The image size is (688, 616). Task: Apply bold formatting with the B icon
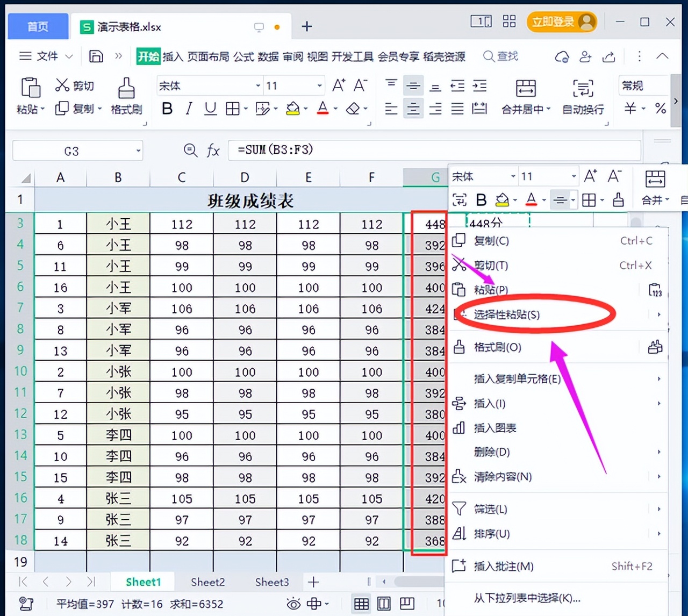[167, 109]
